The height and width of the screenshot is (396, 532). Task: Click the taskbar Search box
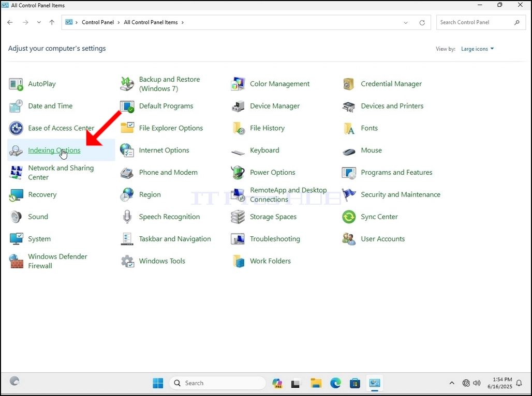point(217,383)
